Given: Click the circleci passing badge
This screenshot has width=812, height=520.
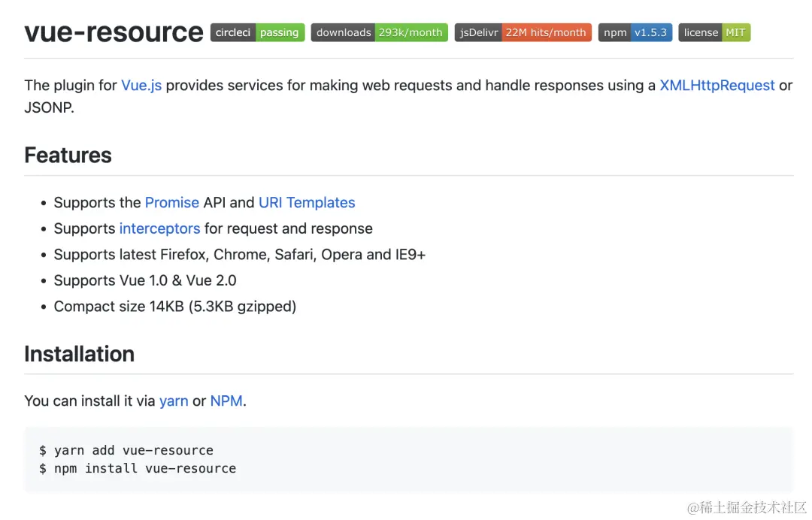Looking at the screenshot, I should pos(258,32).
